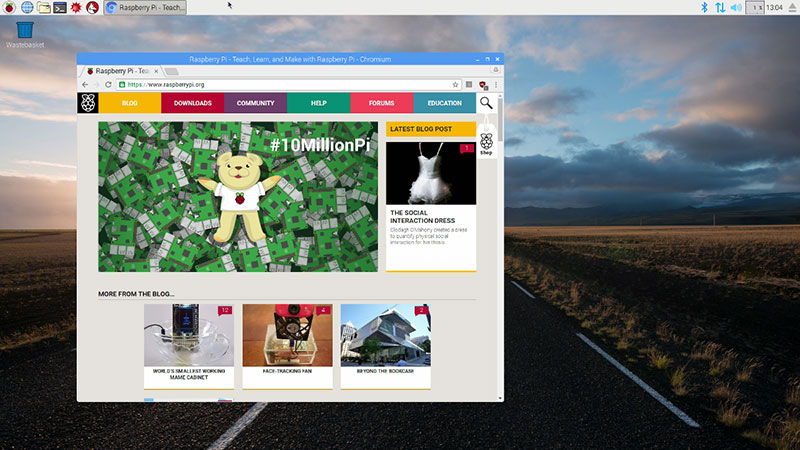This screenshot has width=800, height=450.
Task: Click the search magnifier on the website
Action: pyautogui.click(x=486, y=103)
